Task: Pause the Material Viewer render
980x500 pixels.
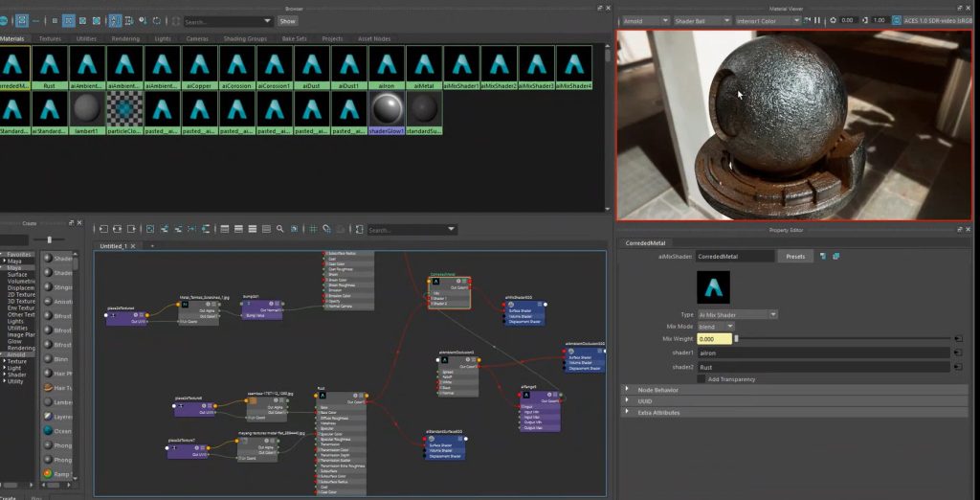Action: point(817,21)
